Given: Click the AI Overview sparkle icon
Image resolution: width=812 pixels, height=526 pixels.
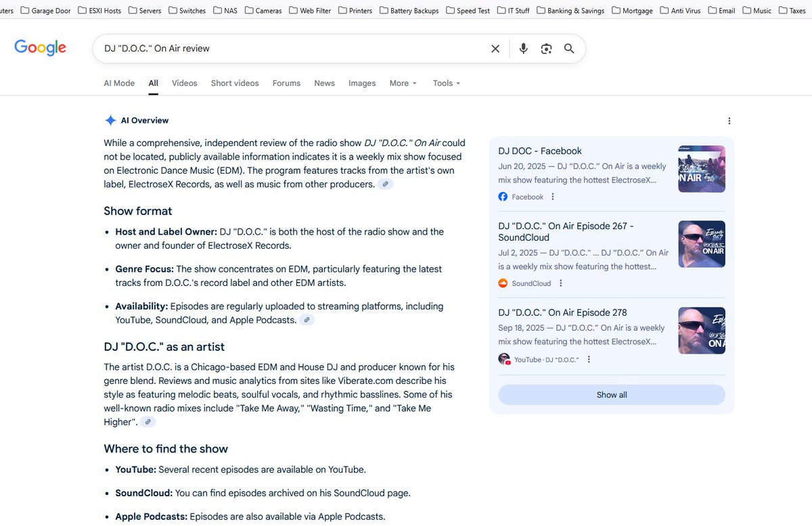Looking at the screenshot, I should pos(110,120).
